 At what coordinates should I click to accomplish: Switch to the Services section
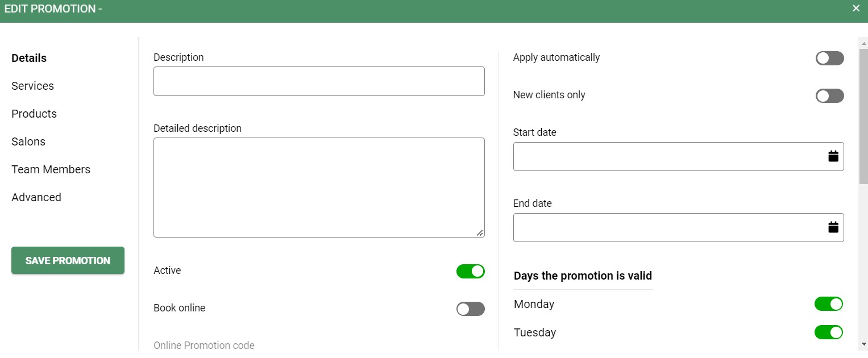tap(32, 86)
